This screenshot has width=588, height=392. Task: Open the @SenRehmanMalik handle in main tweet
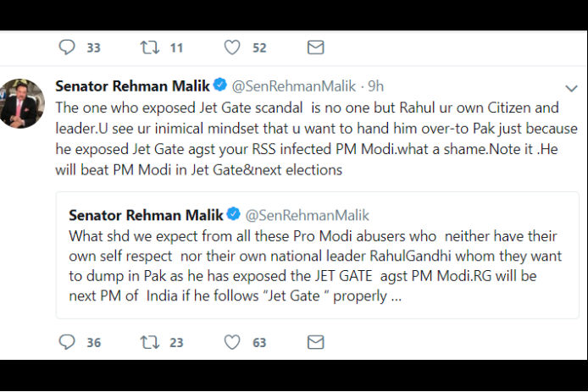click(x=294, y=86)
